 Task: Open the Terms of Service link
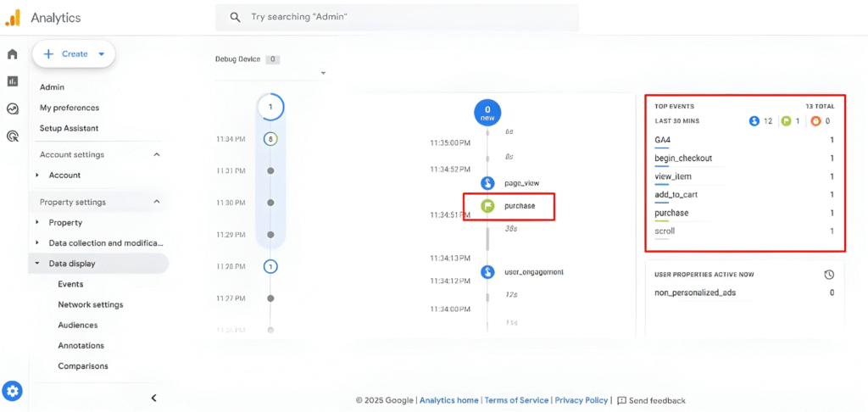tap(516, 400)
